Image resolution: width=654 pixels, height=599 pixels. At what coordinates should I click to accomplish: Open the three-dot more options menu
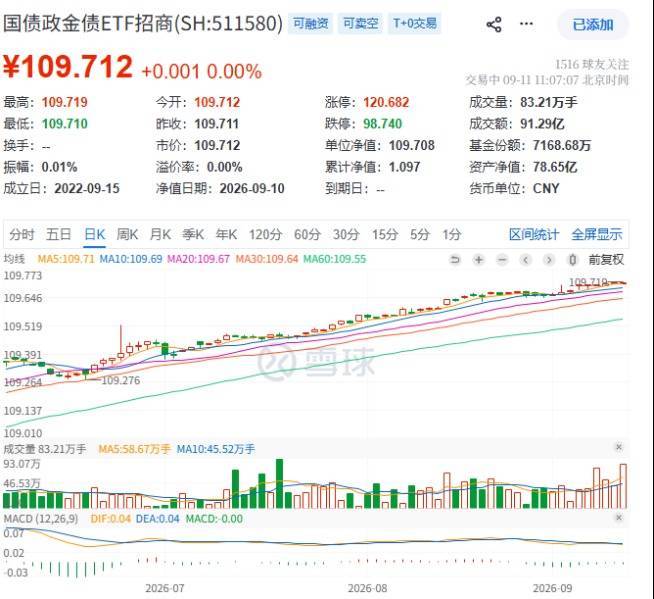(x=526, y=23)
